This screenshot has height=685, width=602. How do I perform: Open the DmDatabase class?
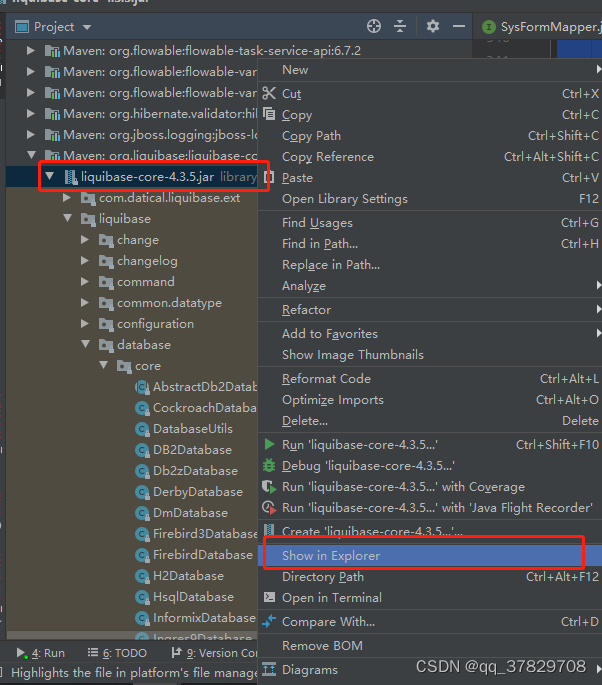point(190,512)
